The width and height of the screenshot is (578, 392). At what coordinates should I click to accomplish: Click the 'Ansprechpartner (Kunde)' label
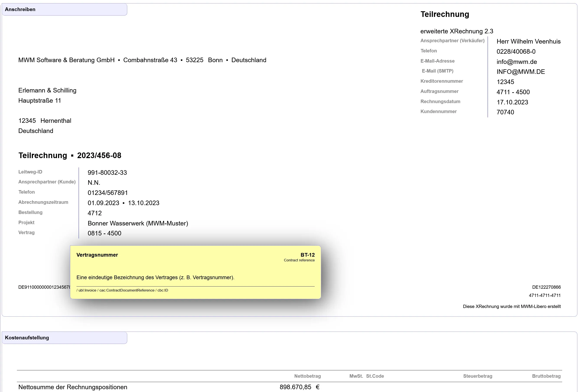tap(47, 182)
